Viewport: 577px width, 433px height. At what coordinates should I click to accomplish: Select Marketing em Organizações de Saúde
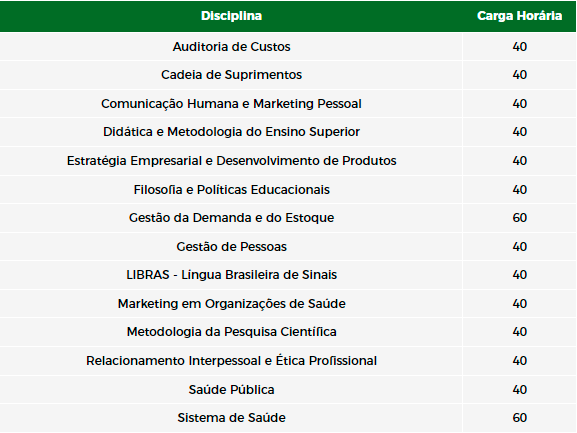[x=231, y=304]
